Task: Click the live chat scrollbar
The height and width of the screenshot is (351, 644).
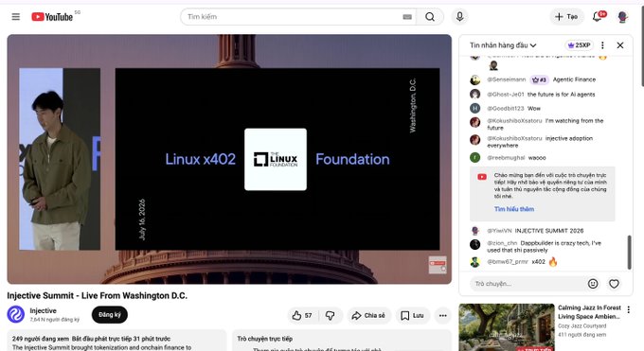Action: 629,252
